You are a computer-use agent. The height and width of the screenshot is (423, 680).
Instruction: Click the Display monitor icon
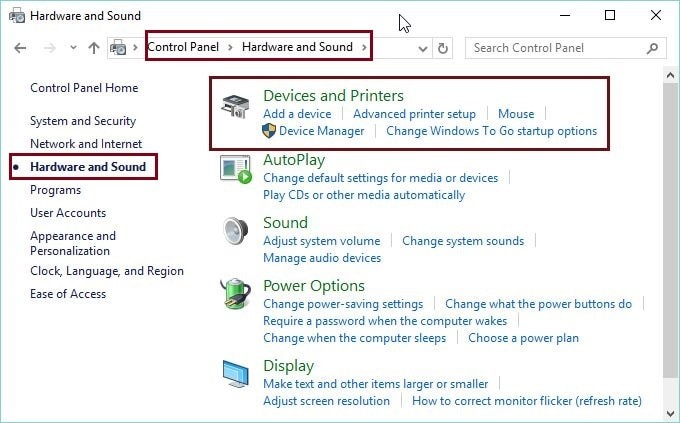pos(235,374)
